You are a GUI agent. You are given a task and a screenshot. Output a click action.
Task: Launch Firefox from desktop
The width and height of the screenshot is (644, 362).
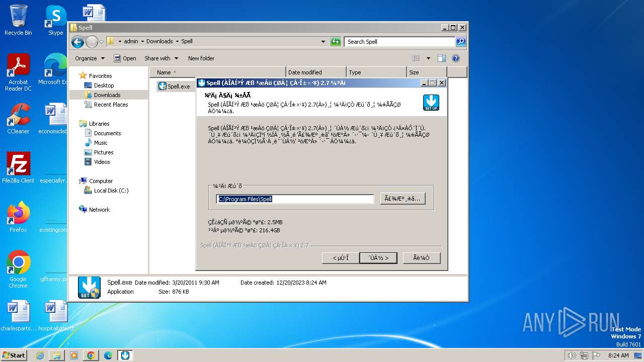tap(18, 217)
